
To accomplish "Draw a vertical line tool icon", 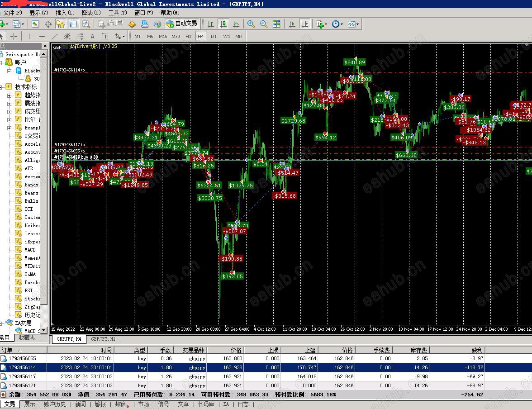I will click(x=29, y=36).
